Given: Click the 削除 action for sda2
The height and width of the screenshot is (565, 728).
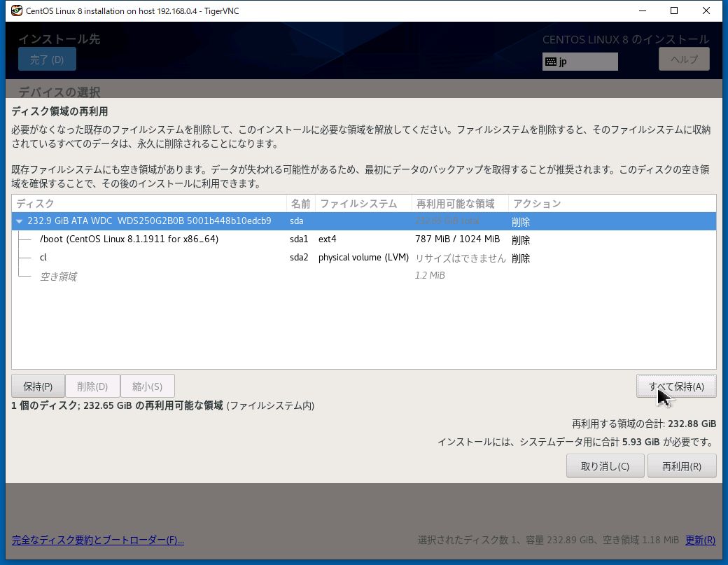Looking at the screenshot, I should pyautogui.click(x=521, y=258).
